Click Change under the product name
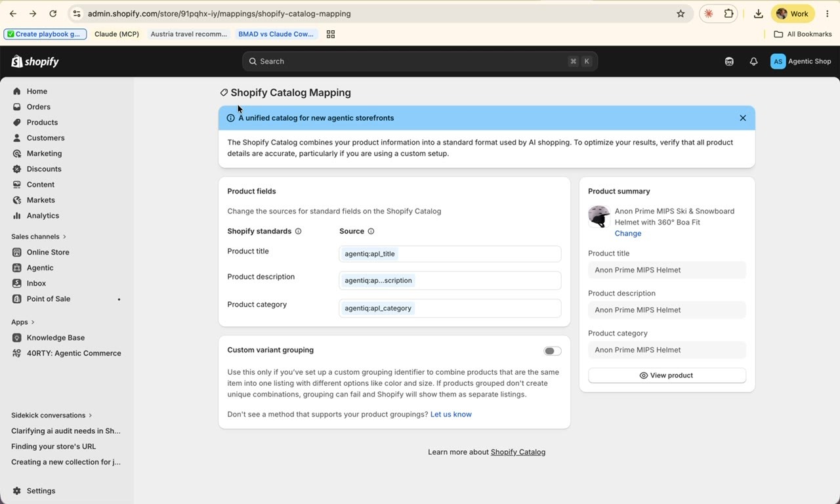This screenshot has width=840, height=504. tap(628, 234)
